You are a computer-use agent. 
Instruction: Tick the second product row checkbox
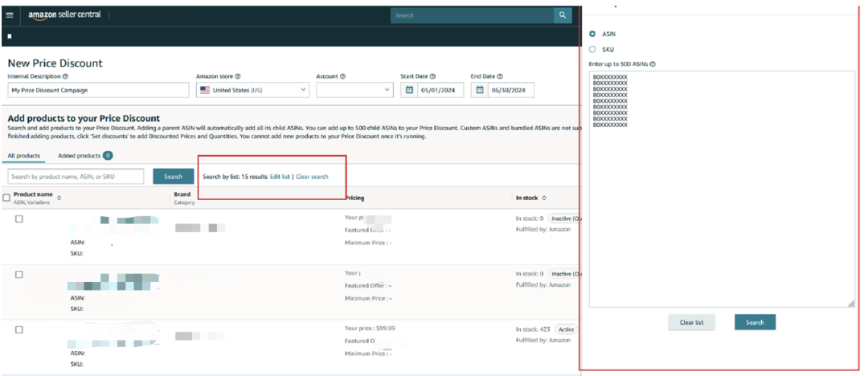[18, 274]
